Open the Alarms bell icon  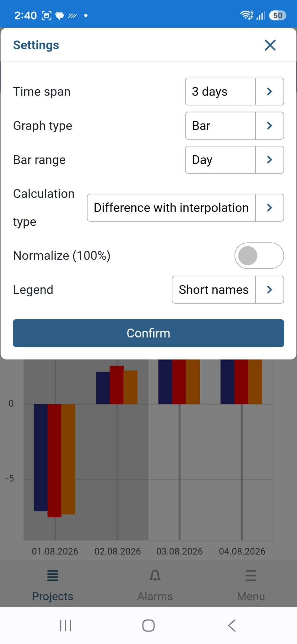tap(155, 575)
